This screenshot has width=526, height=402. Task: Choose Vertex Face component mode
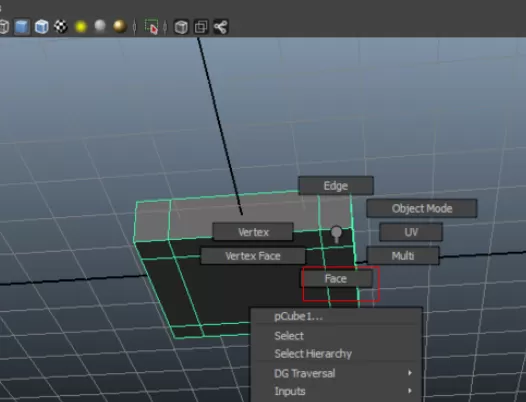tap(253, 256)
